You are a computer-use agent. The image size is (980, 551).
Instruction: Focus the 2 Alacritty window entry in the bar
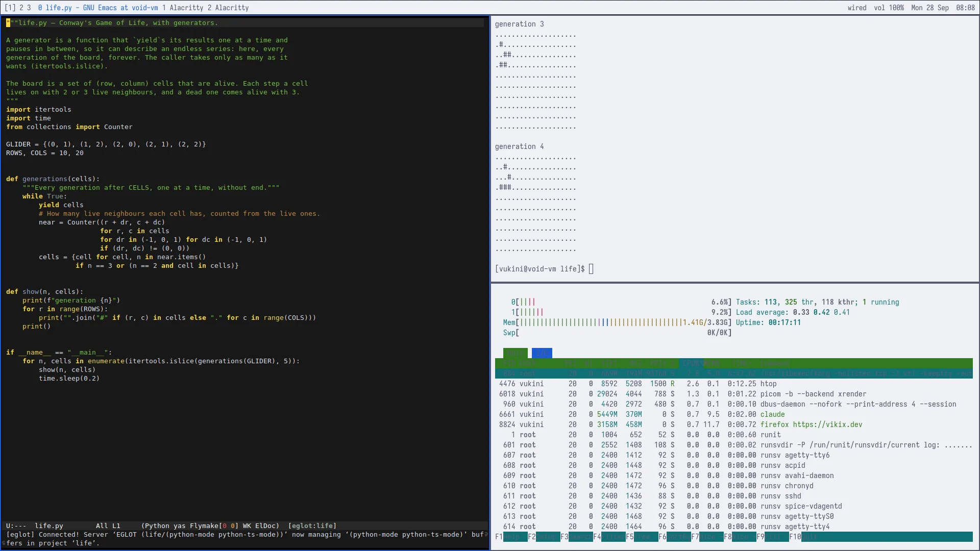(x=228, y=8)
